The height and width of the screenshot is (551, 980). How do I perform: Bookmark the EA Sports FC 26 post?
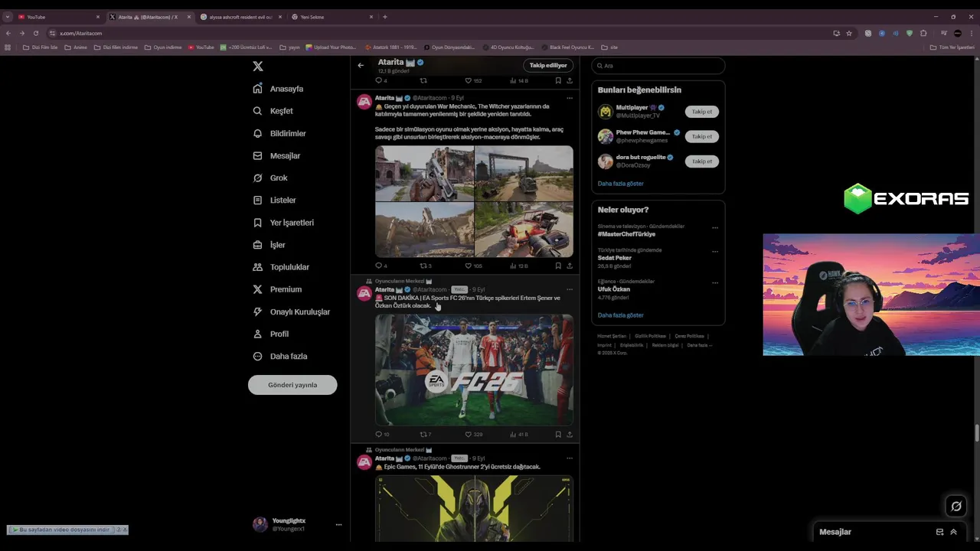[558, 434]
